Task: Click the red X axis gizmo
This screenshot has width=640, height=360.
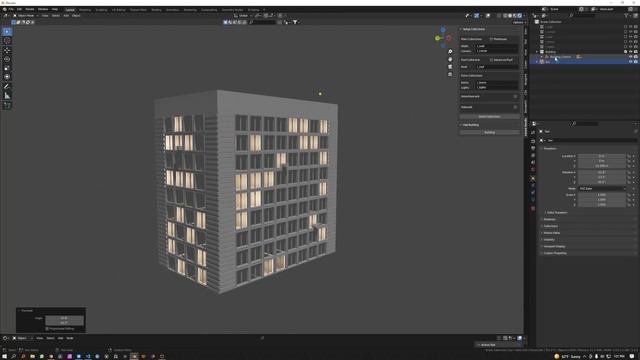Action: 449,38
